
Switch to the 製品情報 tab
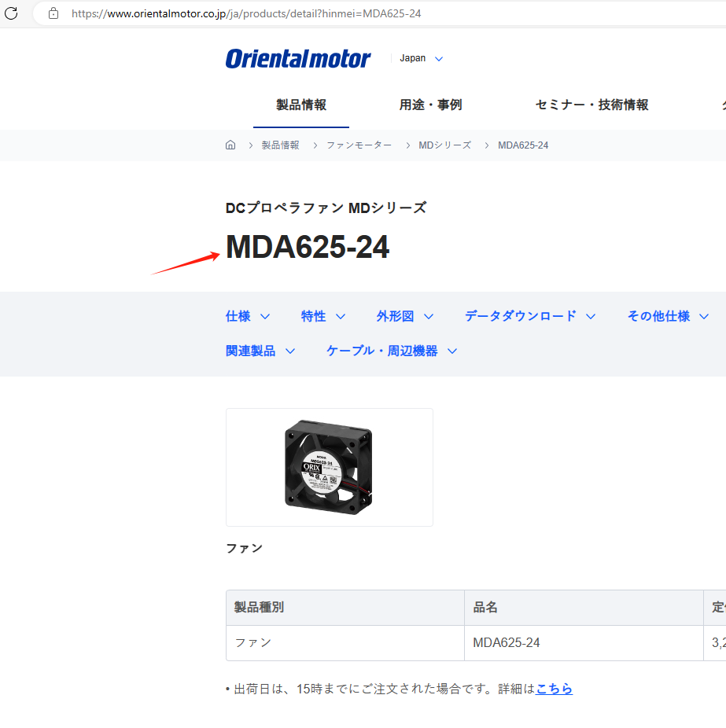click(301, 105)
